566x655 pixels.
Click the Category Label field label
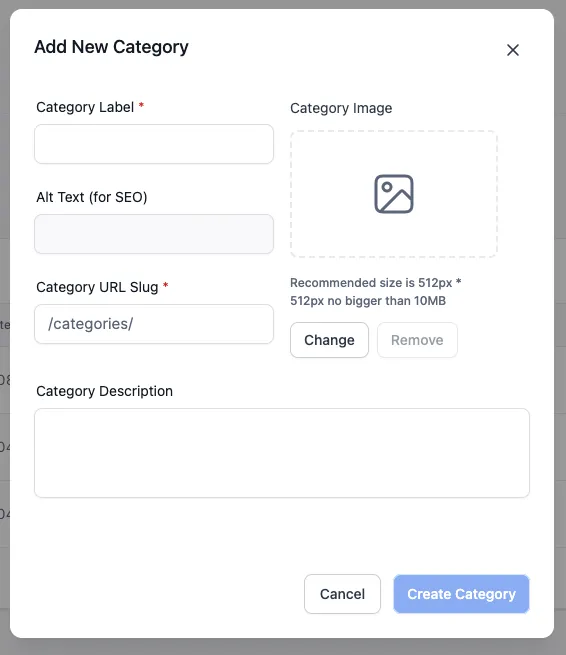click(x=85, y=107)
